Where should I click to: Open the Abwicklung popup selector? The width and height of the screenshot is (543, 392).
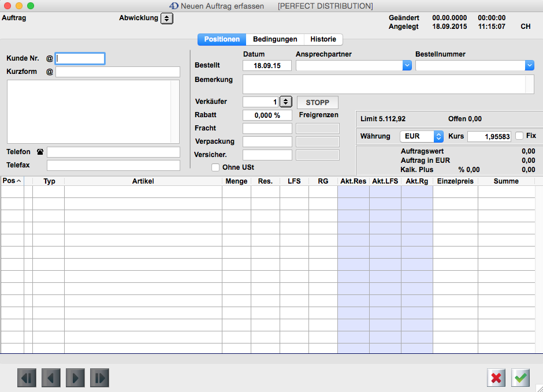point(166,18)
